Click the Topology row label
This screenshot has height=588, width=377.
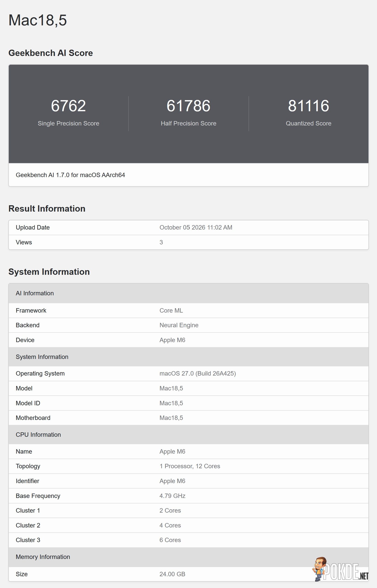pos(28,466)
